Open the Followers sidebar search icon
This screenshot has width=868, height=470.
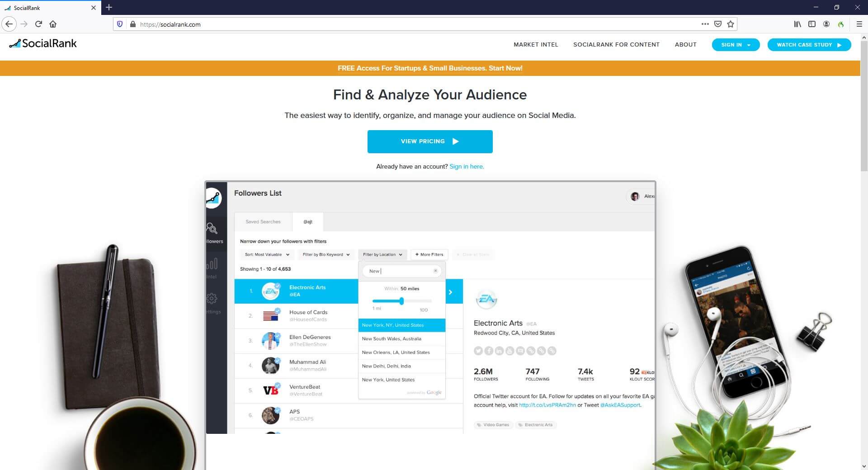pos(212,228)
